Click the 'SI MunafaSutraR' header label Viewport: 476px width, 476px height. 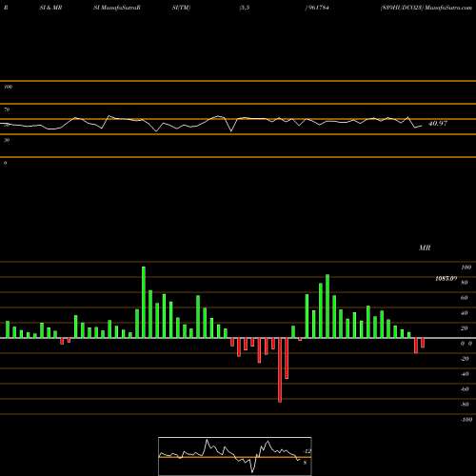tap(117, 8)
